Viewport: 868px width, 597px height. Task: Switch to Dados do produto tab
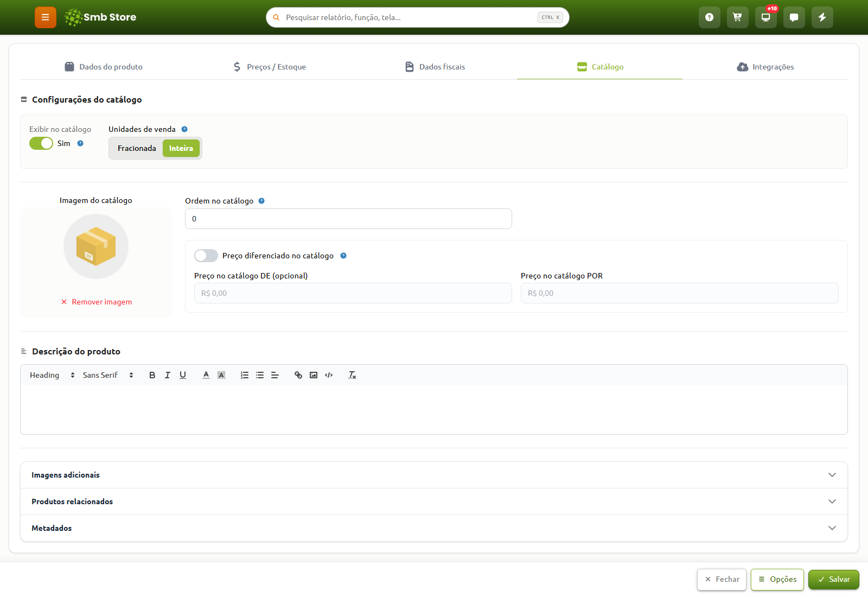pyautogui.click(x=103, y=67)
